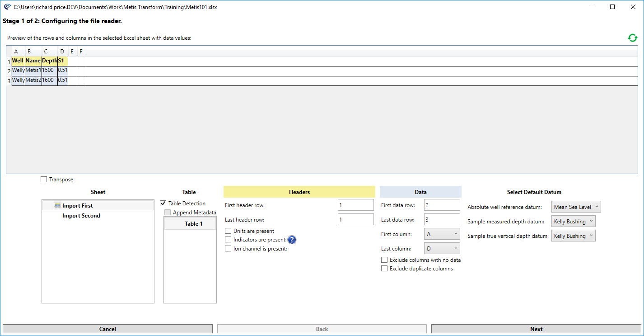Open the First column dropdown showing A
The height and width of the screenshot is (336, 644).
442,234
